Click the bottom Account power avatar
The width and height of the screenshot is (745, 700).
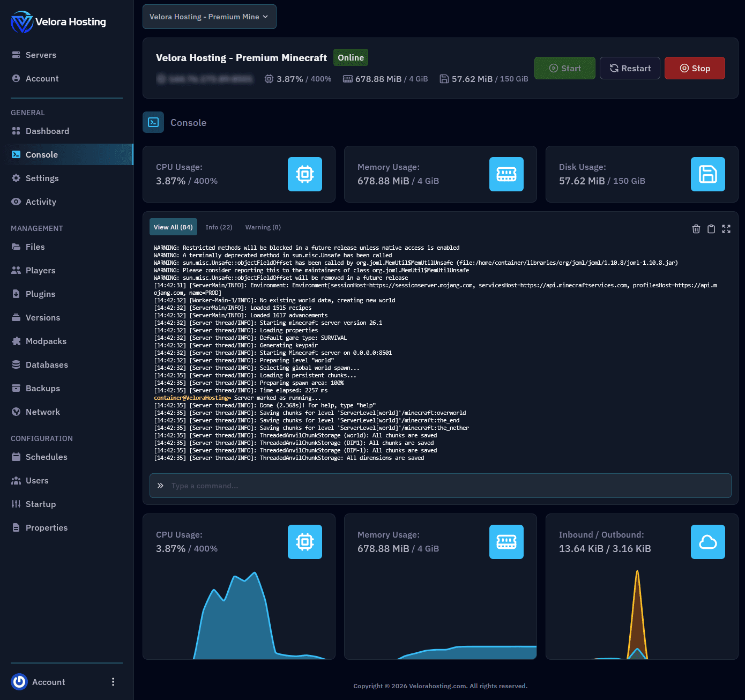pos(19,682)
